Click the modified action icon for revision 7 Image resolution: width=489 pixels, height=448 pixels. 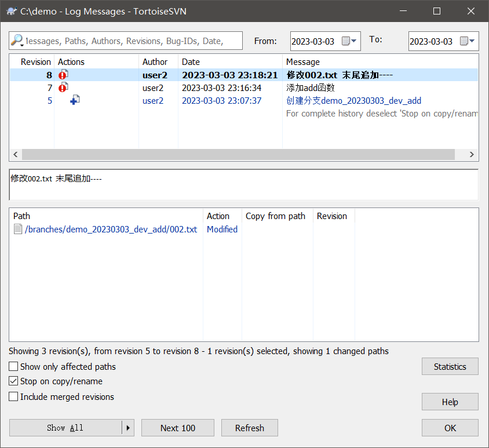[x=63, y=88]
